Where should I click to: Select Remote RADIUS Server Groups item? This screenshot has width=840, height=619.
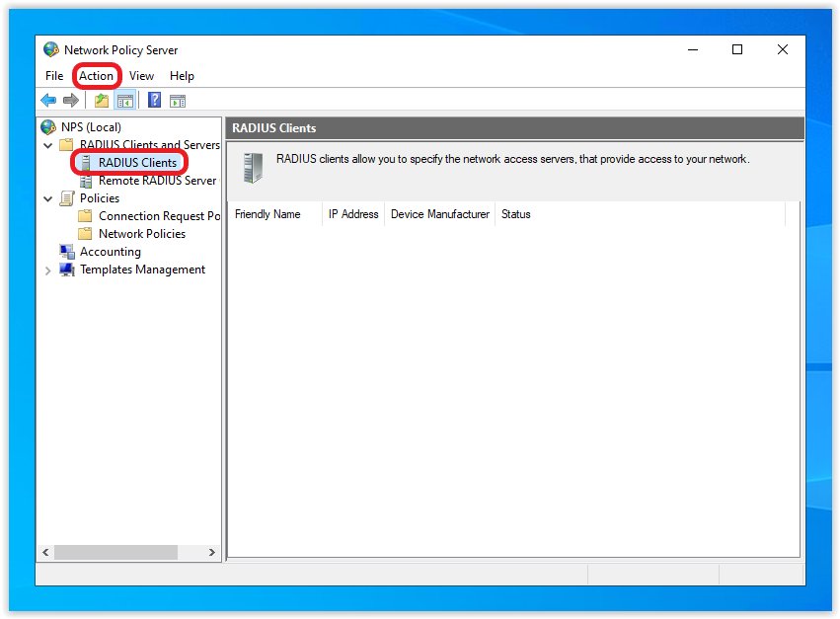tap(159, 181)
